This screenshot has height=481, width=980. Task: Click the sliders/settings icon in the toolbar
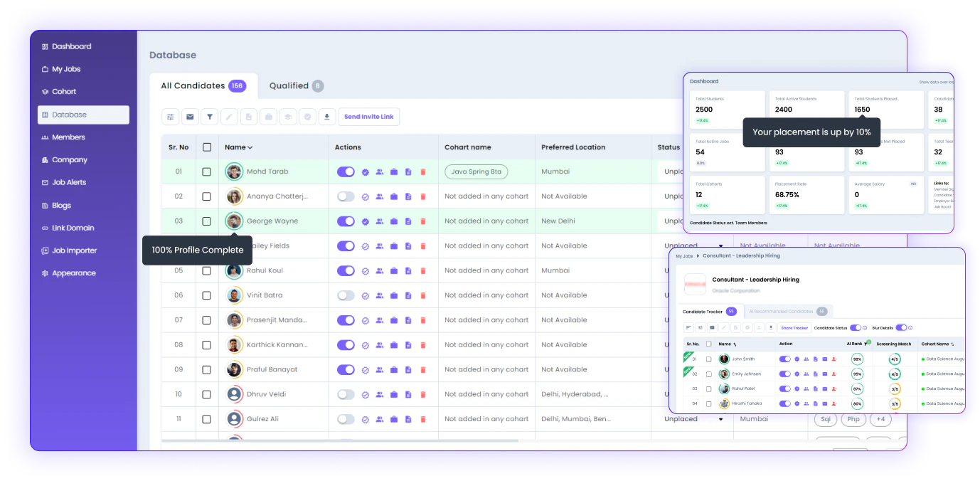[x=169, y=116]
